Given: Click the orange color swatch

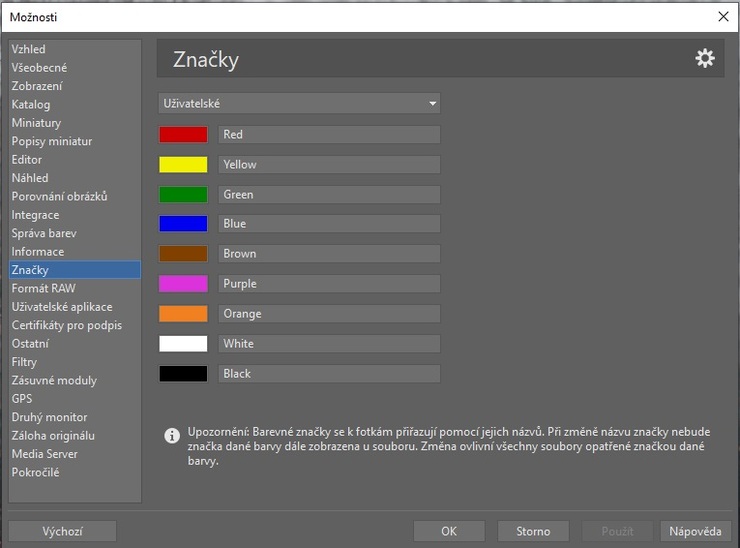Looking at the screenshot, I should tap(183, 314).
